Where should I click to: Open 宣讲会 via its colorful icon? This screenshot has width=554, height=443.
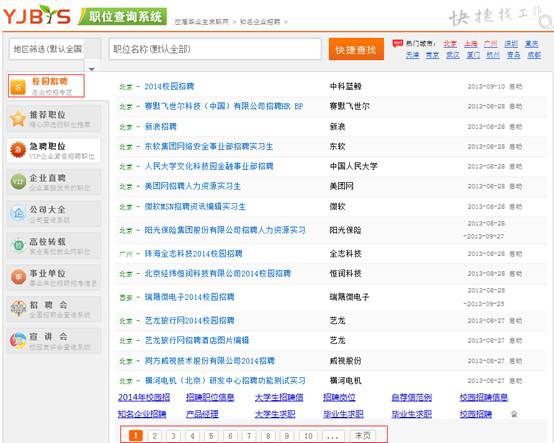pos(18,340)
